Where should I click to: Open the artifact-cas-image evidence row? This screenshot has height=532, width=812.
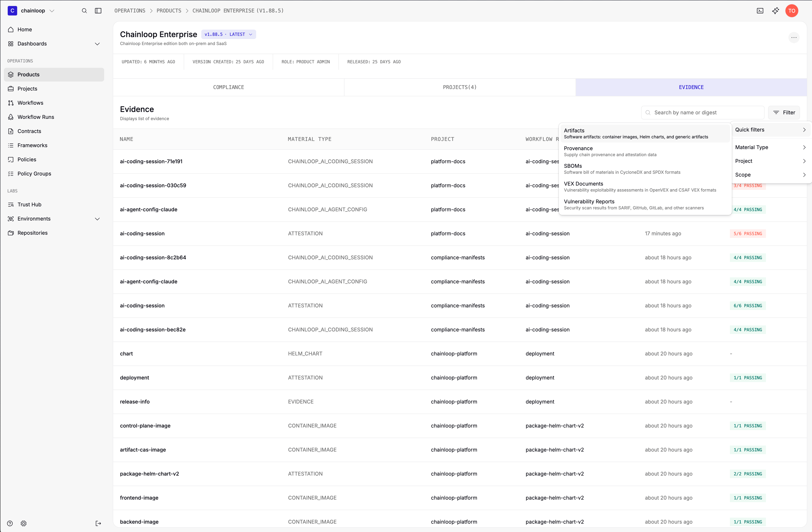tap(460, 450)
